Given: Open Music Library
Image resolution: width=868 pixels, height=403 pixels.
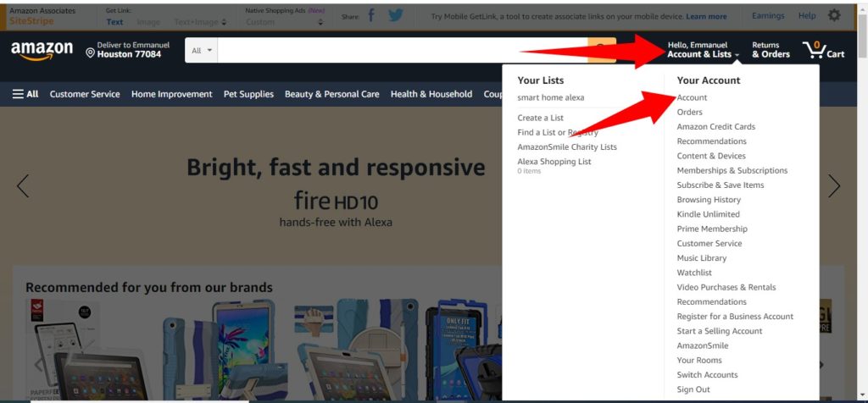Looking at the screenshot, I should click(701, 258).
